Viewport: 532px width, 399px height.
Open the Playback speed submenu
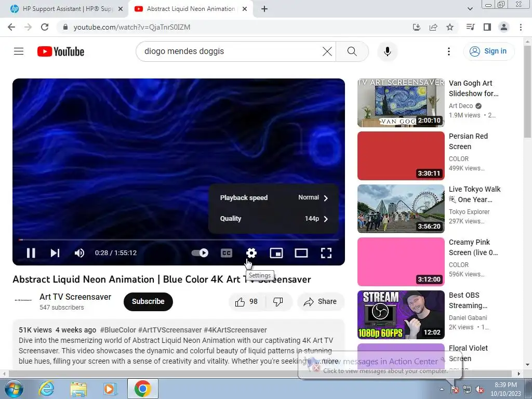[x=273, y=198]
